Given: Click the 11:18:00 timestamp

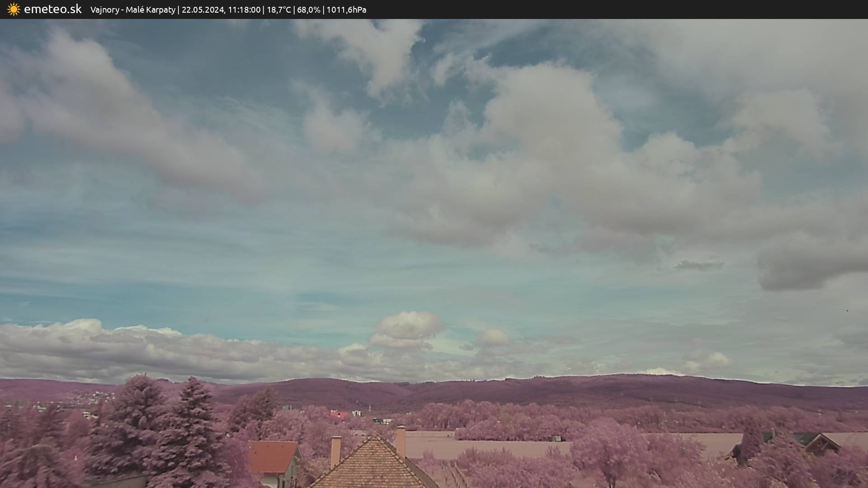Looking at the screenshot, I should (x=244, y=10).
